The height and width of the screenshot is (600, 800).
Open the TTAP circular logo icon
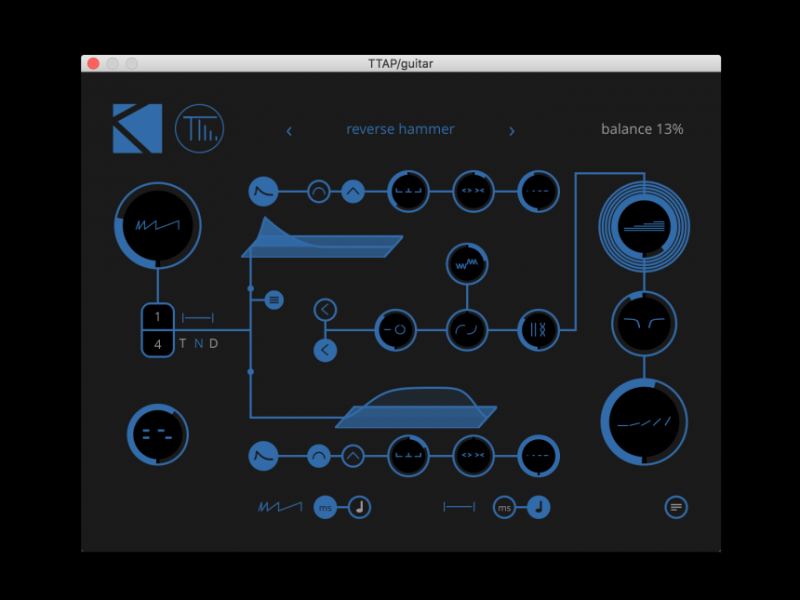[199, 128]
